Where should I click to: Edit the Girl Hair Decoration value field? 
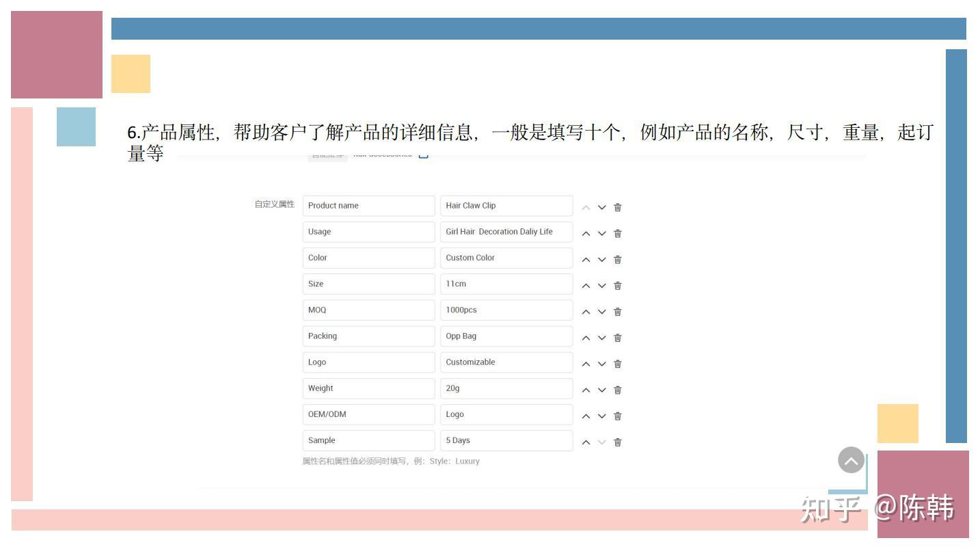[x=506, y=232]
